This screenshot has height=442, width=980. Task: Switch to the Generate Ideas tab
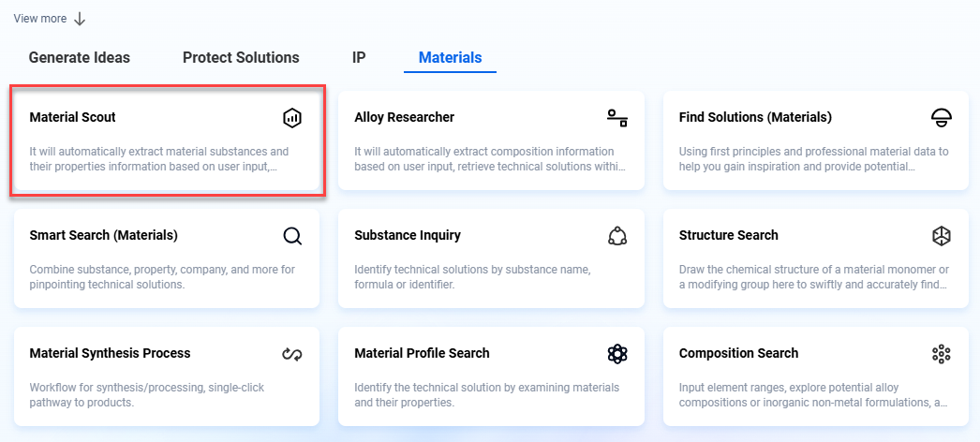[x=80, y=58]
